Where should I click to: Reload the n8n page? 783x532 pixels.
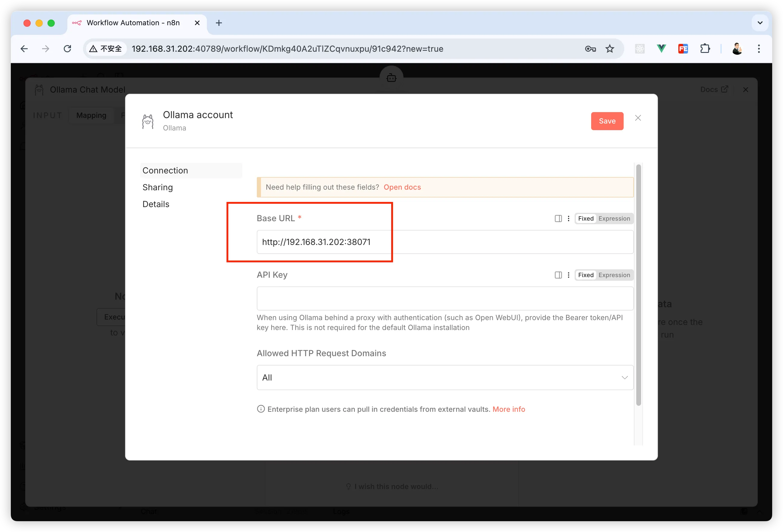tap(67, 49)
